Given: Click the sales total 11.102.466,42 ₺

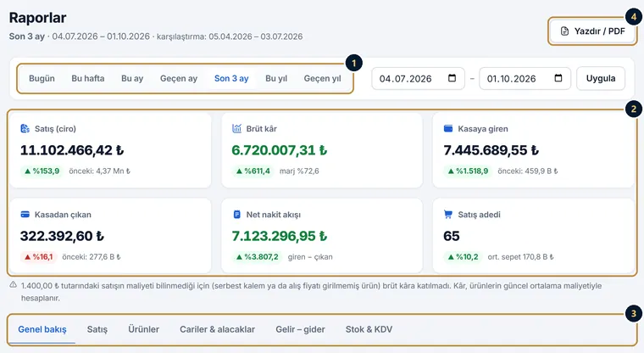Looking at the screenshot, I should pyautogui.click(x=72, y=150).
